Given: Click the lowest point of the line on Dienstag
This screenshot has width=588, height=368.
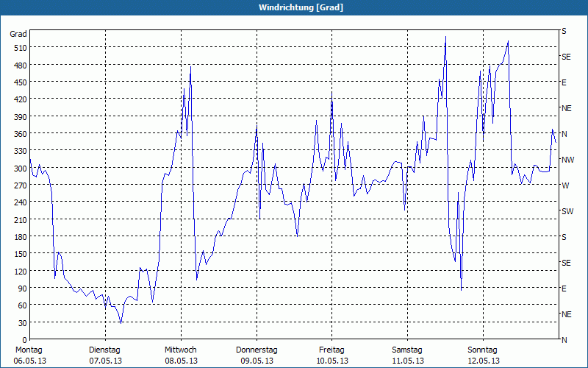Looking at the screenshot, I should click(x=121, y=322).
